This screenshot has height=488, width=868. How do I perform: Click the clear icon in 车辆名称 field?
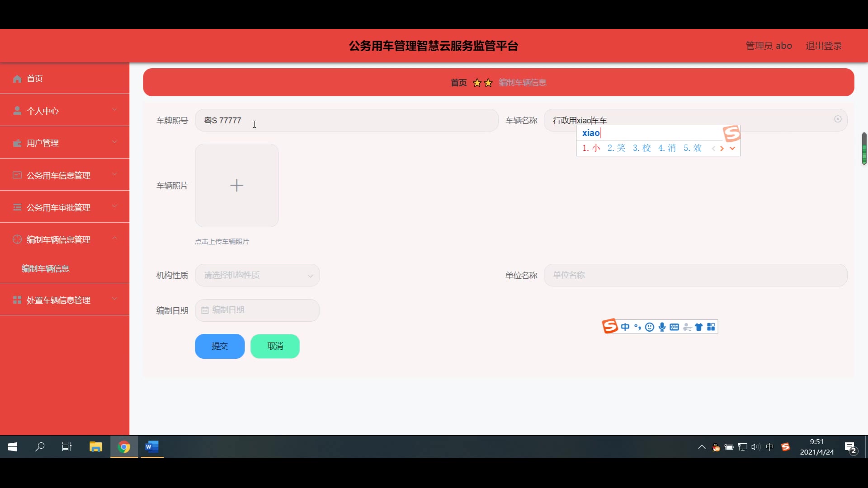(838, 119)
